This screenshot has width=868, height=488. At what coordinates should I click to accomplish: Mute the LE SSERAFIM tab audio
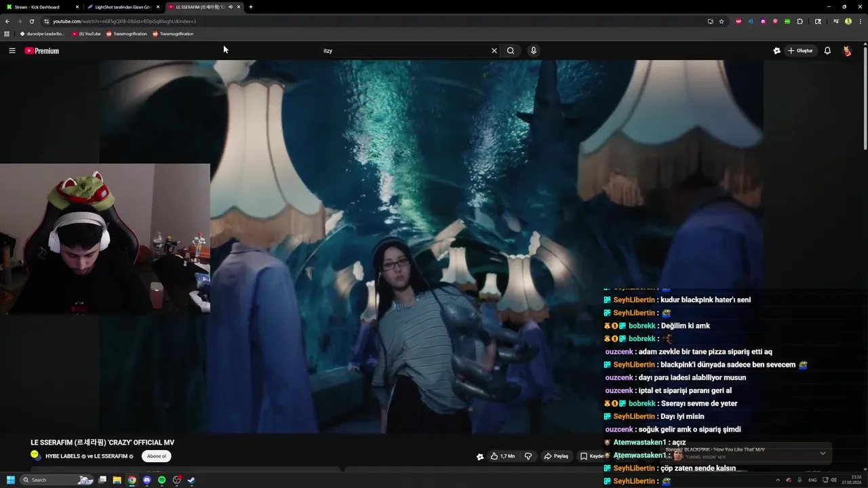(231, 7)
